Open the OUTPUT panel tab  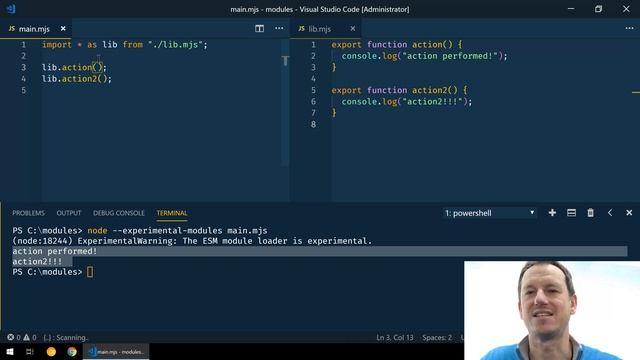[x=69, y=213]
